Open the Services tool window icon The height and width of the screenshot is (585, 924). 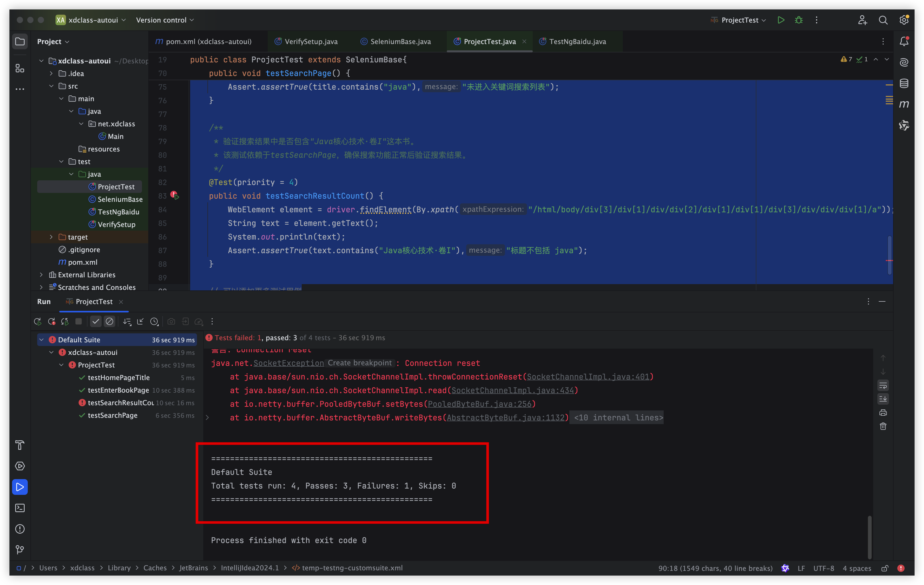[20, 466]
